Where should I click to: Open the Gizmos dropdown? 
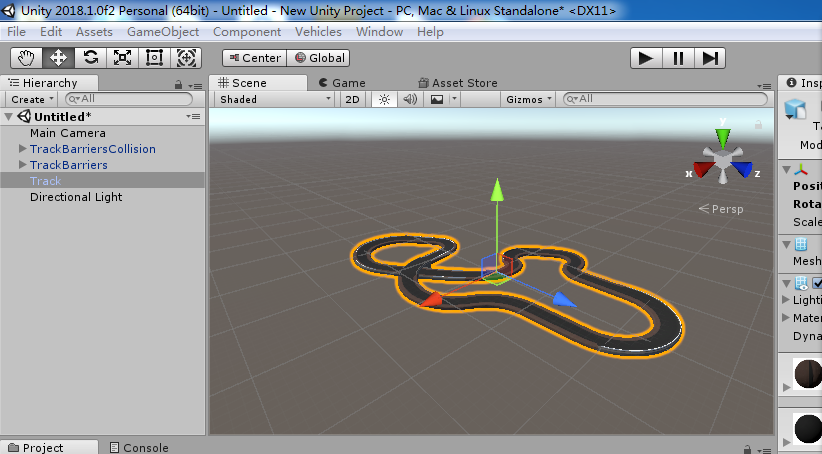pos(529,99)
